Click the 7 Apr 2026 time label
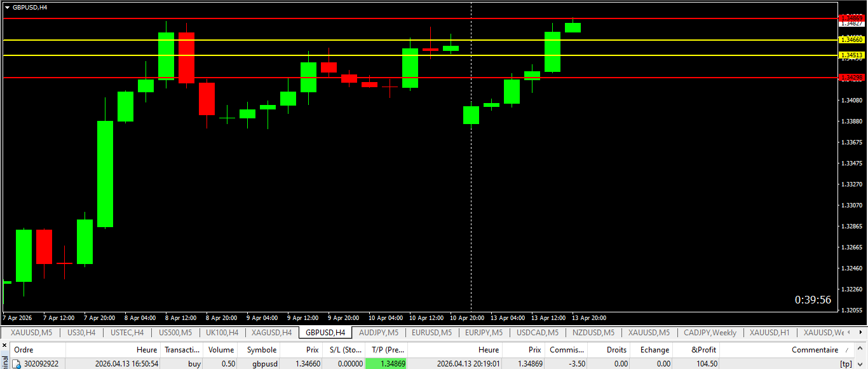 coord(17,317)
